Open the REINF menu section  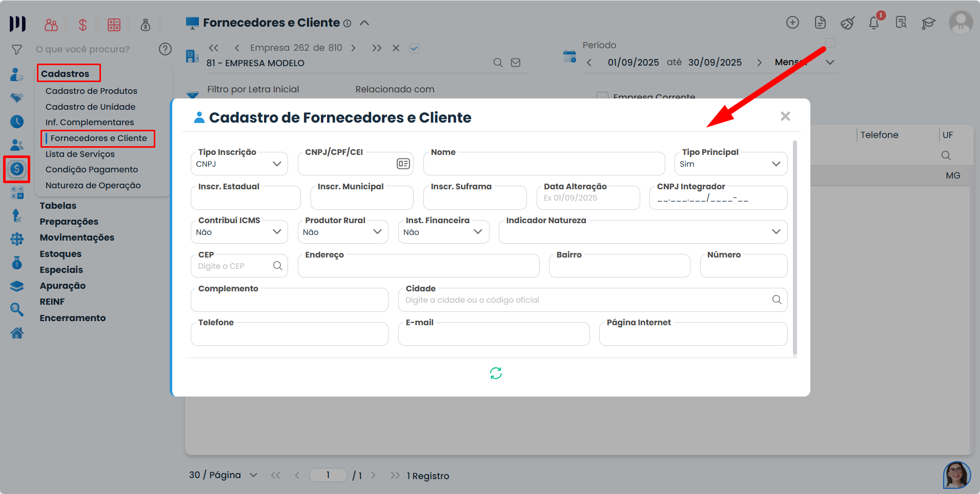[x=52, y=302]
